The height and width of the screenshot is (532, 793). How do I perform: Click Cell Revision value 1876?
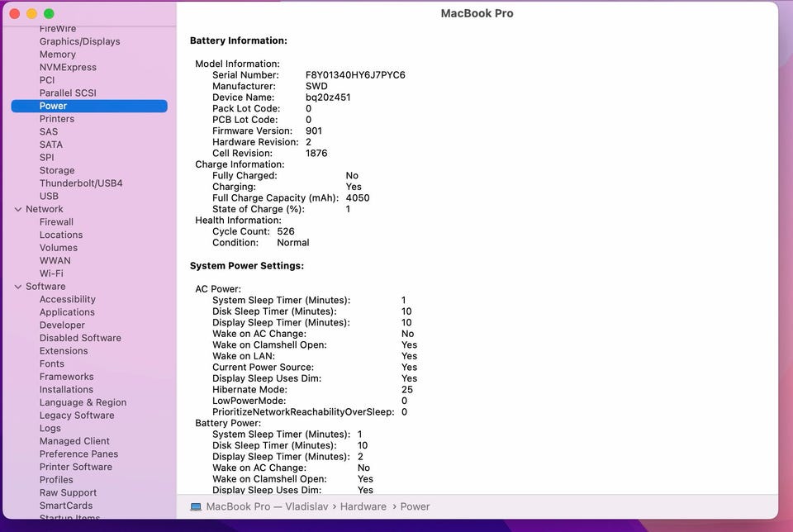coord(316,153)
